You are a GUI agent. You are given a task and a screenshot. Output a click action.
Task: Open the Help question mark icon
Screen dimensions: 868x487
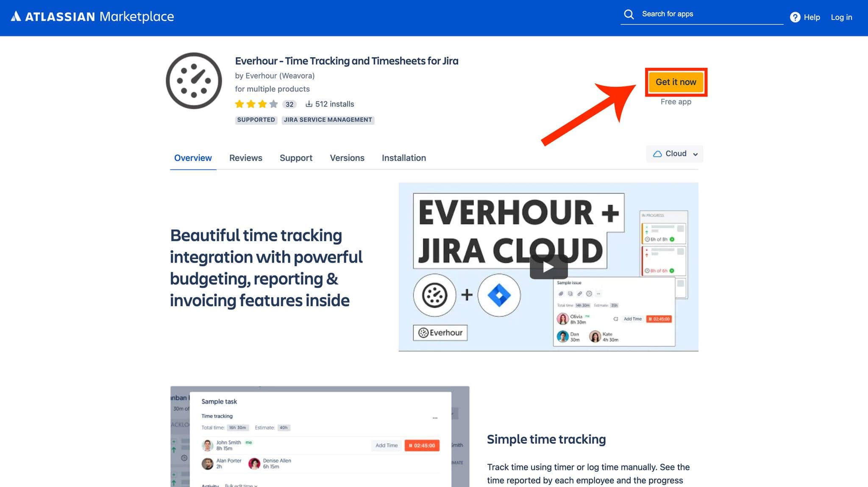[x=795, y=17]
